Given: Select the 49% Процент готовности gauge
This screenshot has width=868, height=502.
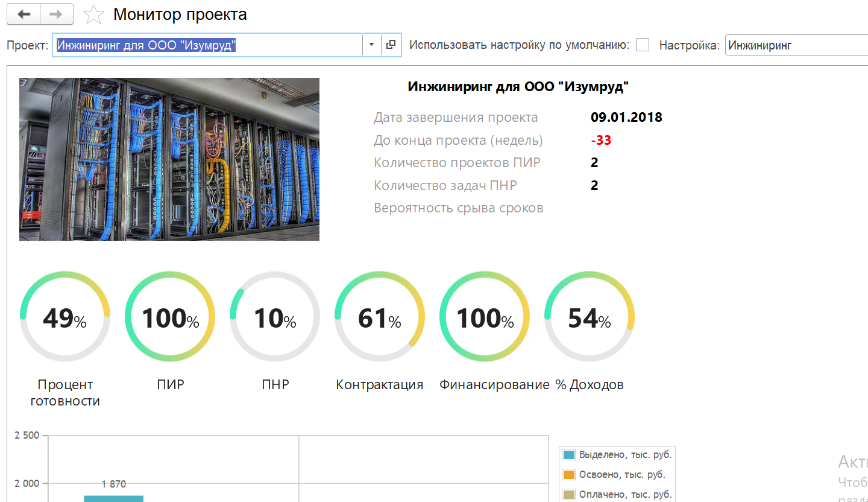Looking at the screenshot, I should pyautogui.click(x=65, y=316).
